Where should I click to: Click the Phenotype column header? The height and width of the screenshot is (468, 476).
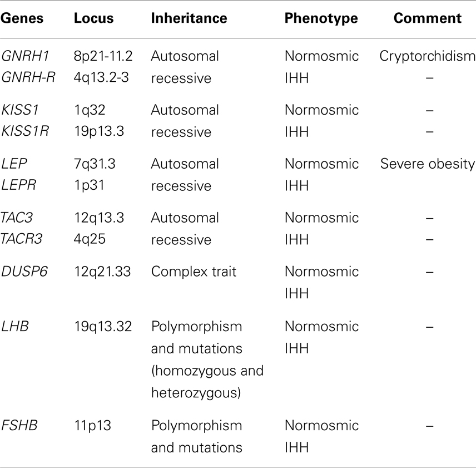[321, 19]
